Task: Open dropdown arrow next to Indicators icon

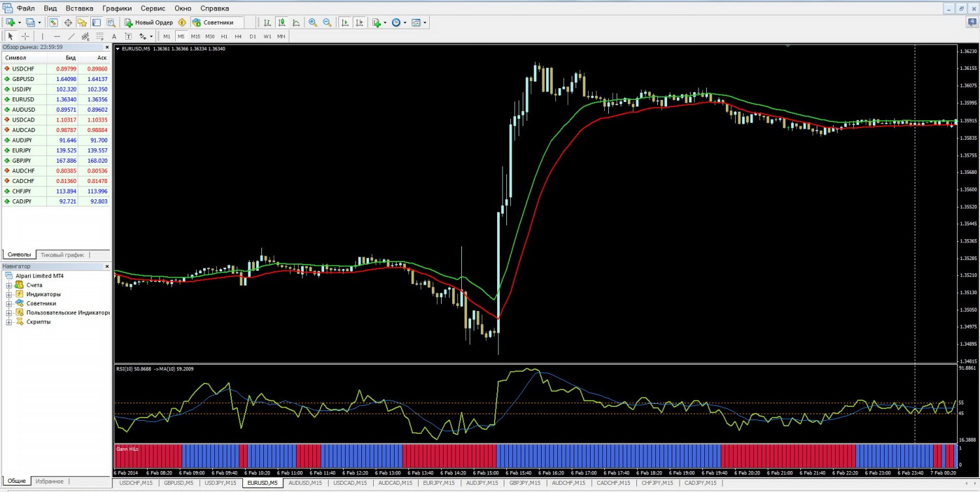Action: [385, 22]
